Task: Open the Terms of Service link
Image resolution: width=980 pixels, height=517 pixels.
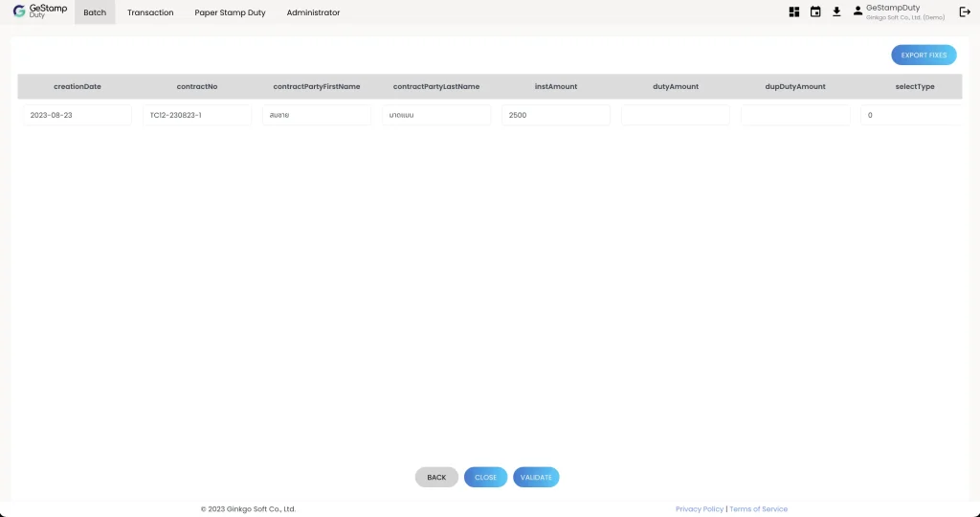Action: click(758, 509)
